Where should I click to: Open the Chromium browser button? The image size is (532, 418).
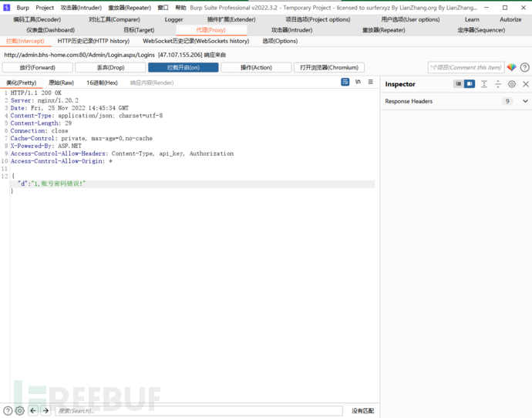pyautogui.click(x=329, y=68)
